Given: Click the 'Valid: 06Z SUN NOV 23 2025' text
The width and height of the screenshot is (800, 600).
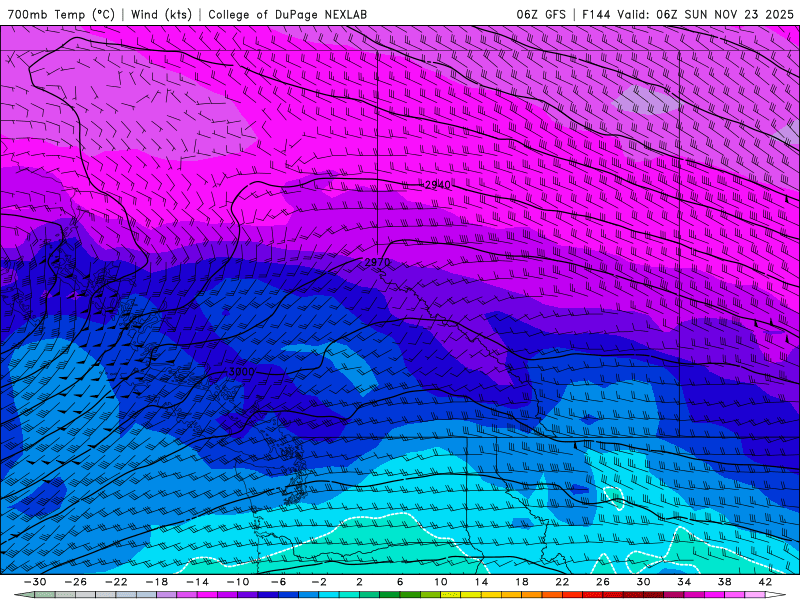Looking at the screenshot, I should (705, 14).
